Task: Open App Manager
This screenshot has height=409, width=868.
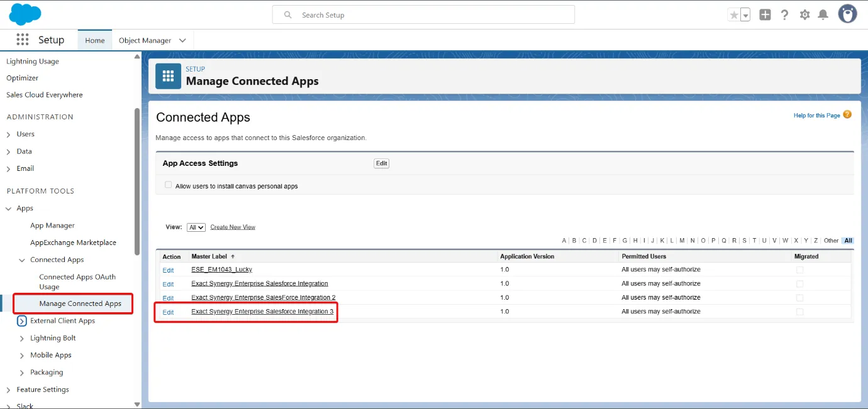Action: point(52,226)
